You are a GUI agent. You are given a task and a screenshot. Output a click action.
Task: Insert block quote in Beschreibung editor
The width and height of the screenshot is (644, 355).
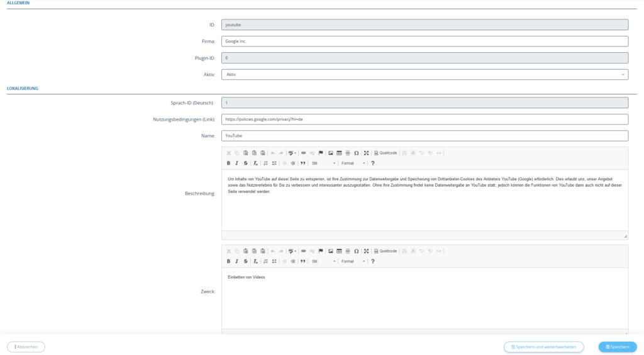pos(303,163)
